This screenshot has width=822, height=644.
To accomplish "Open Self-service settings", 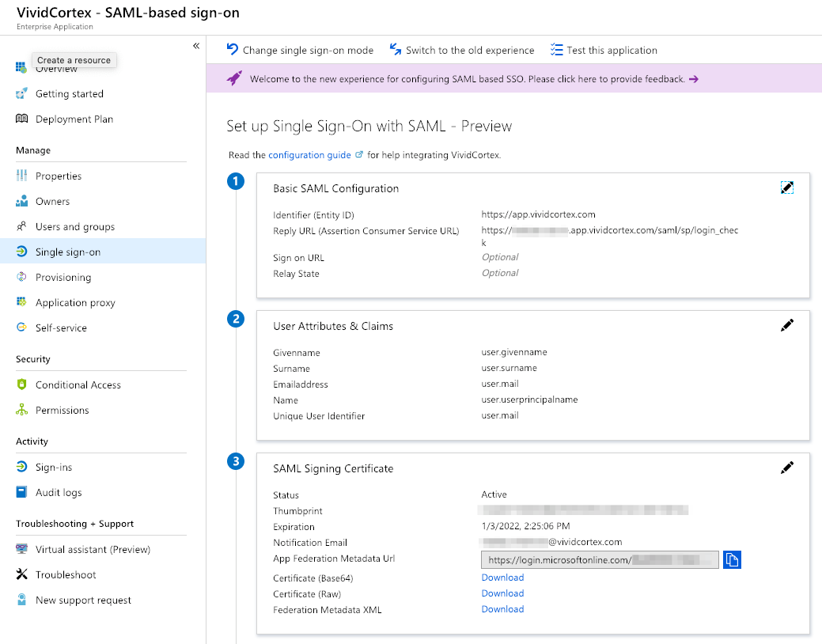I will click(62, 328).
